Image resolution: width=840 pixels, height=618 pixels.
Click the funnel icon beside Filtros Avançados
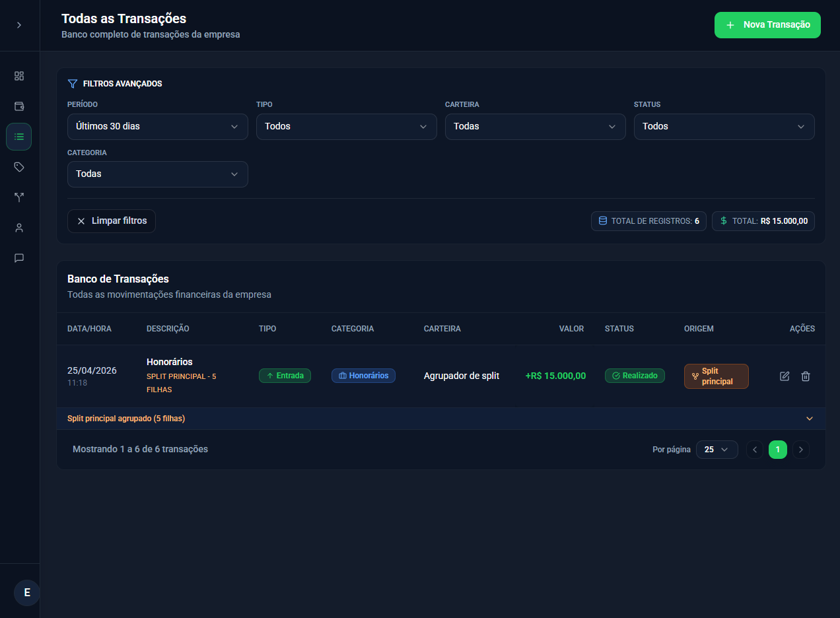click(x=73, y=84)
